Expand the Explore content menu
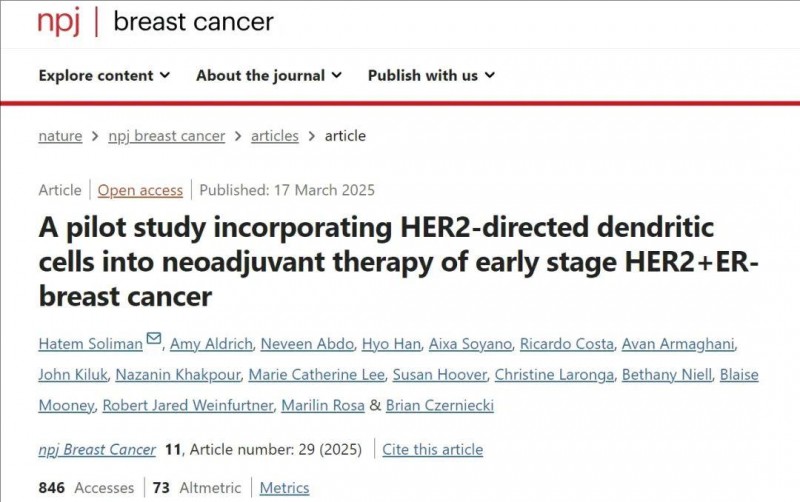 click(x=104, y=76)
